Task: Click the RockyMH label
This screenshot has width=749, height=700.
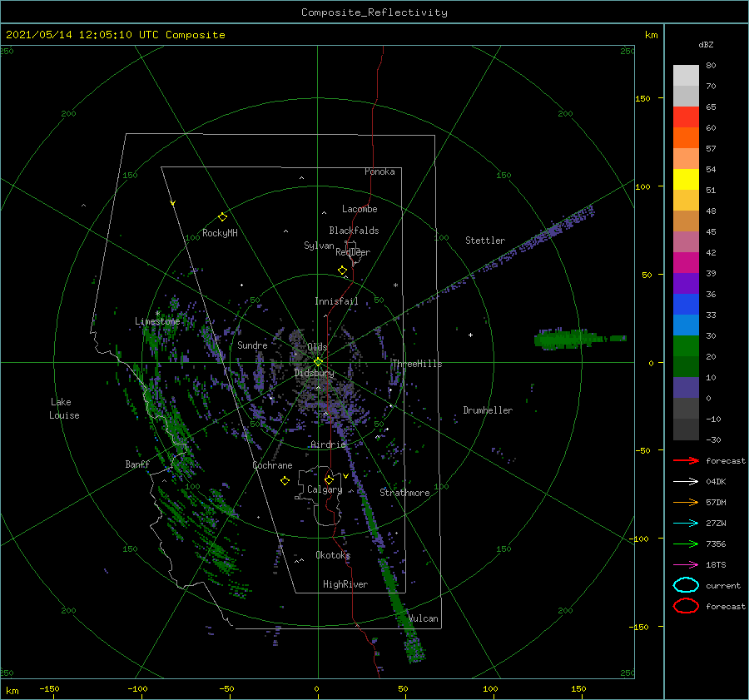Action: point(220,233)
